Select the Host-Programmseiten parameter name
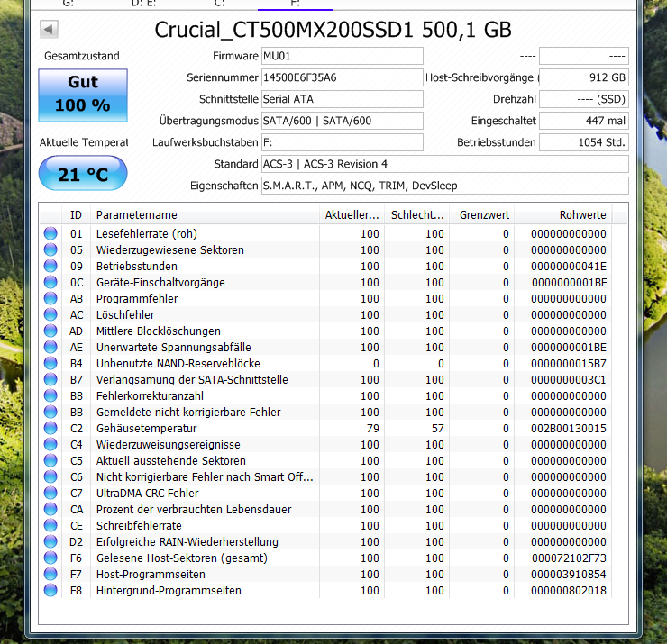The height and width of the screenshot is (644, 667). (x=151, y=575)
